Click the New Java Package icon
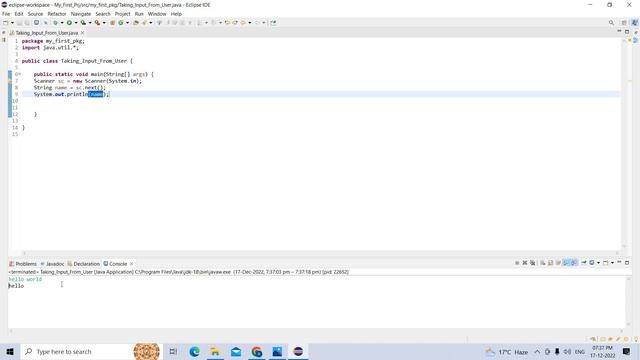 tap(112, 23)
